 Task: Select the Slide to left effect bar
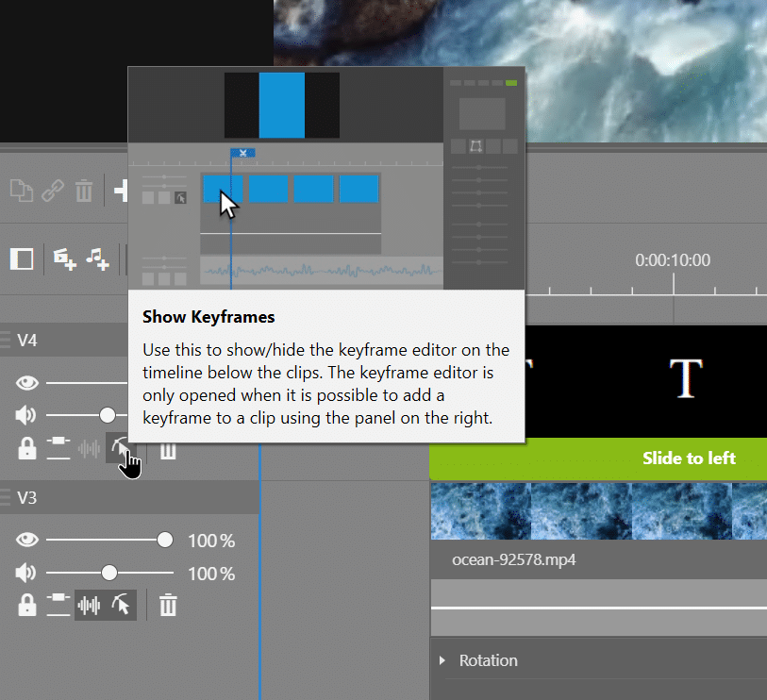(598, 458)
